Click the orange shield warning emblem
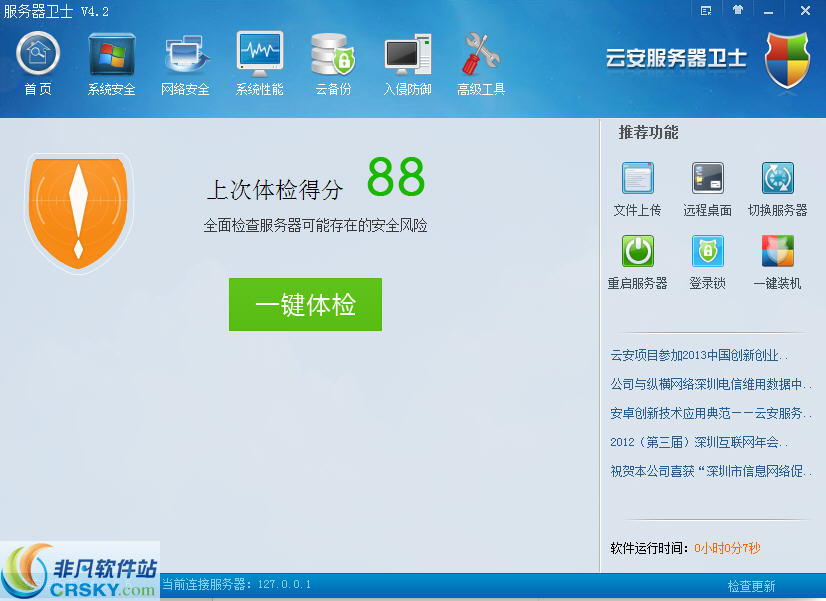 [78, 213]
